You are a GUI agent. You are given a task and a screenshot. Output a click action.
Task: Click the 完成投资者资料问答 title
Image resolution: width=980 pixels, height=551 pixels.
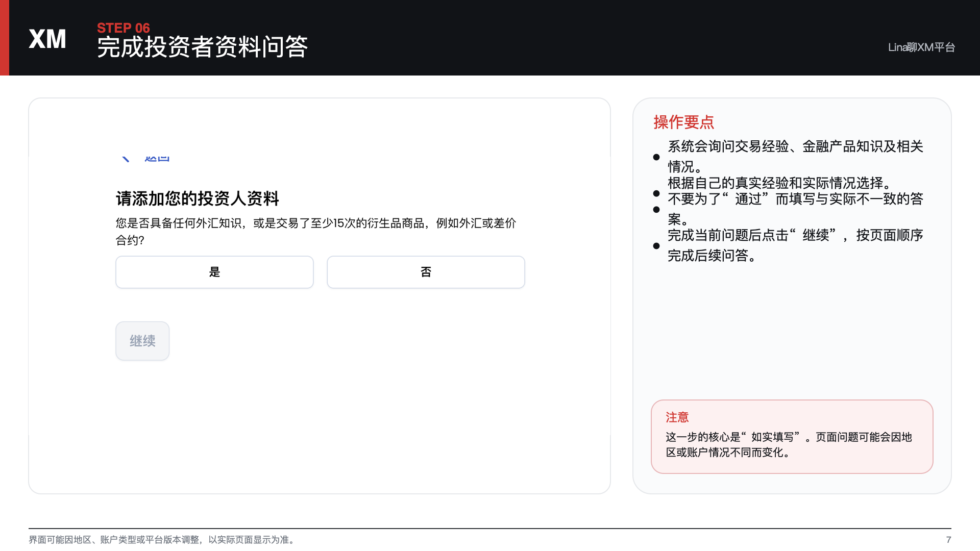click(203, 47)
